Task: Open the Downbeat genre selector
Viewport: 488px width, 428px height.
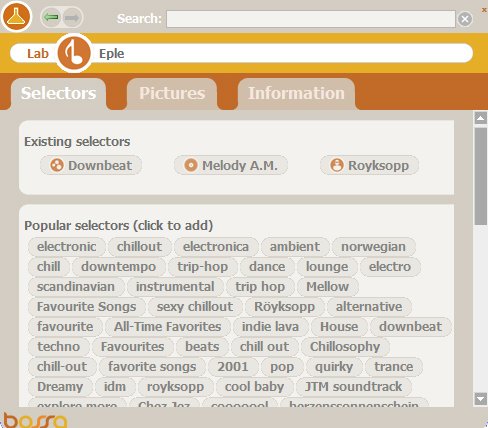Action: pyautogui.click(x=91, y=165)
